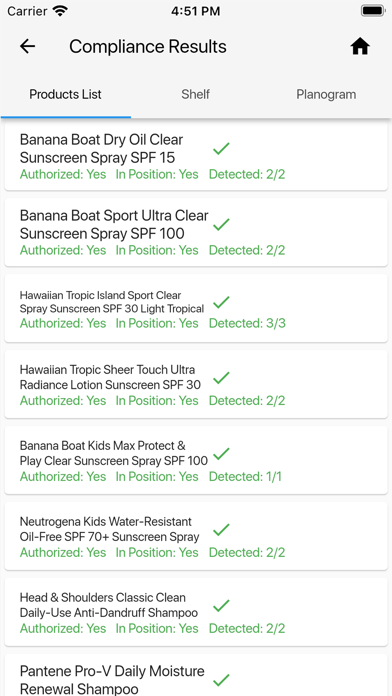This screenshot has height=696, width=392.
Task: Tap Detected: 3/3 status text
Action: [247, 323]
